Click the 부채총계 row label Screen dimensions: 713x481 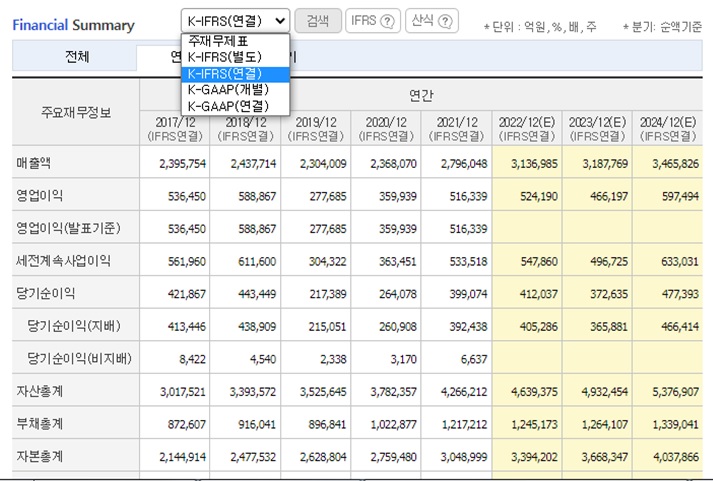[x=40, y=424]
